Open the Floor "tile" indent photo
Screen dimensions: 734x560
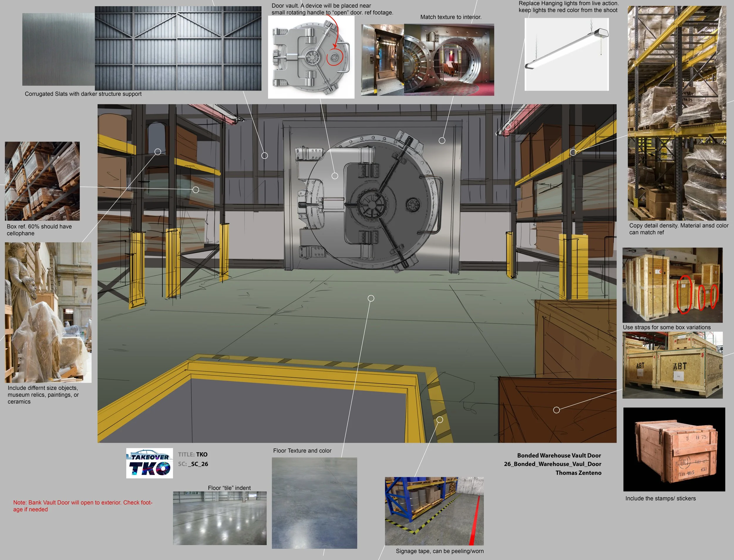[x=220, y=518]
